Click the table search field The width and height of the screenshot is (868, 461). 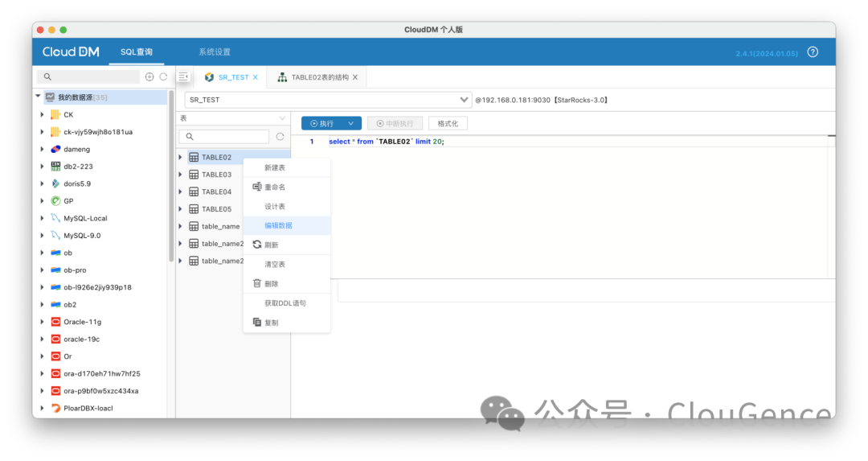pyautogui.click(x=224, y=136)
